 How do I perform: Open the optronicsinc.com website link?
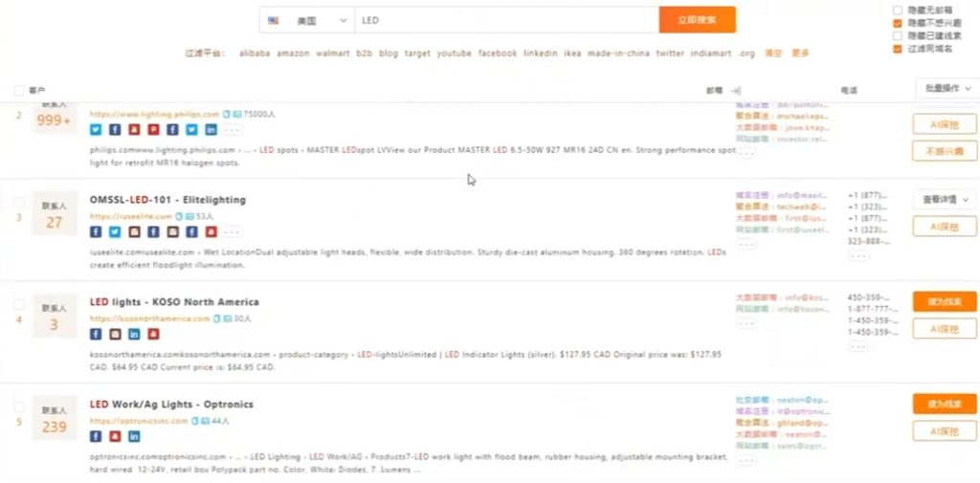[138, 421]
